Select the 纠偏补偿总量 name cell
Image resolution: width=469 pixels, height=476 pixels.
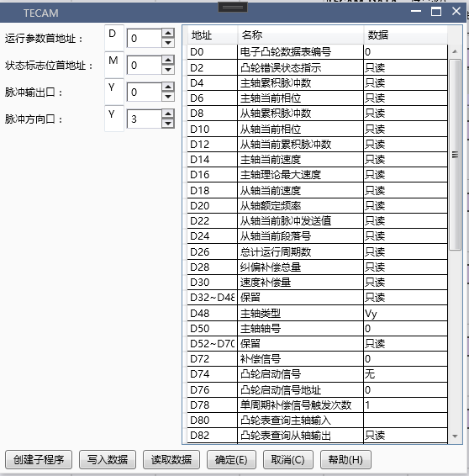coord(300,267)
